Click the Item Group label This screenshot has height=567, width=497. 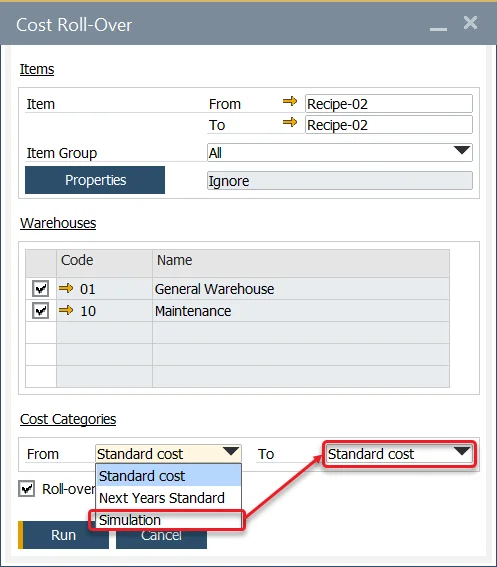point(62,153)
